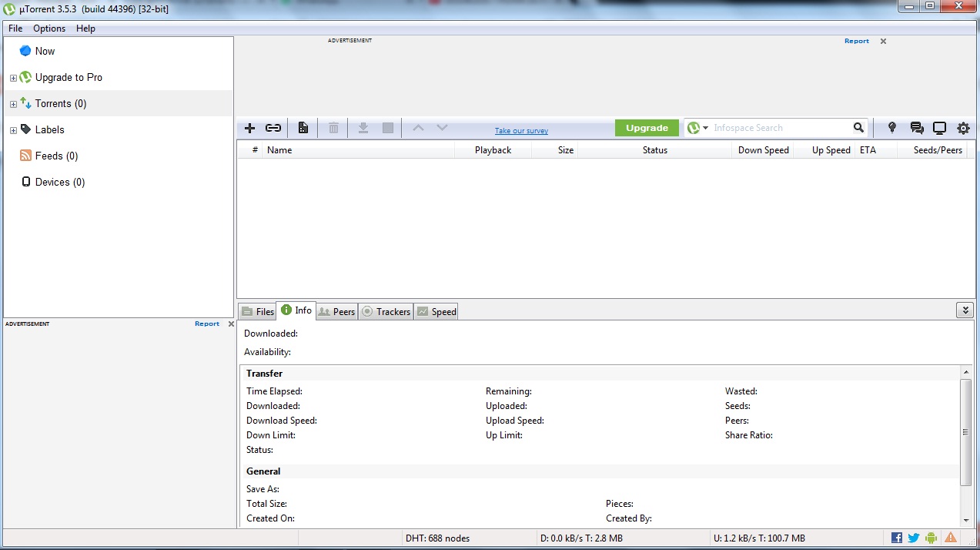Sort by the # column header
This screenshot has height=550, width=980.
pos(249,150)
